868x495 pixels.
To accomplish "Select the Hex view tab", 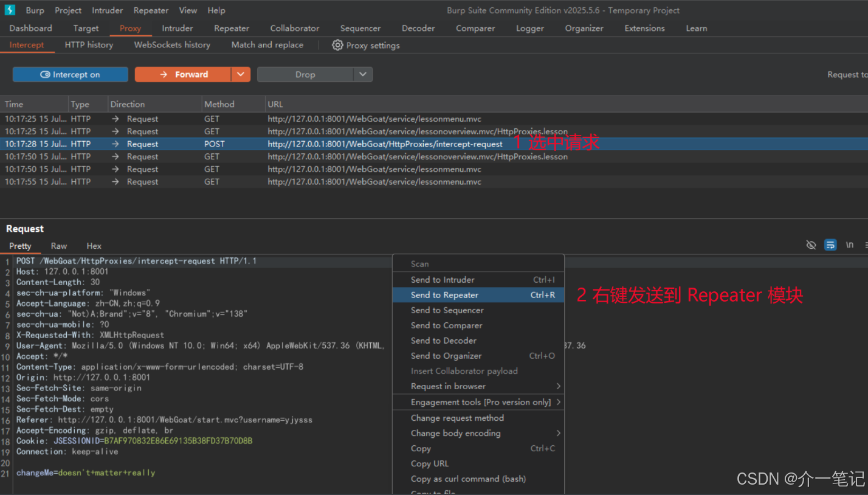I will tap(94, 246).
